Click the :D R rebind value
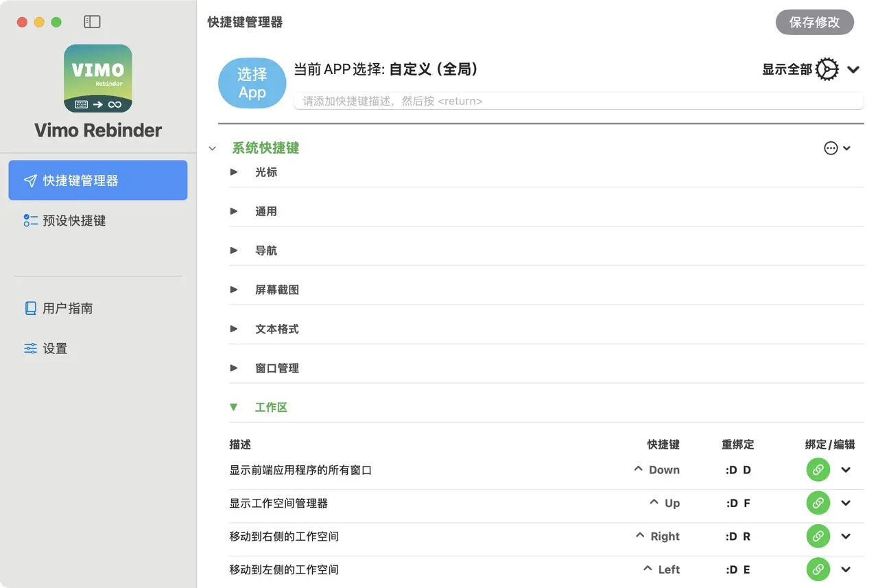Viewport: 878px width, 588px height. point(738,537)
